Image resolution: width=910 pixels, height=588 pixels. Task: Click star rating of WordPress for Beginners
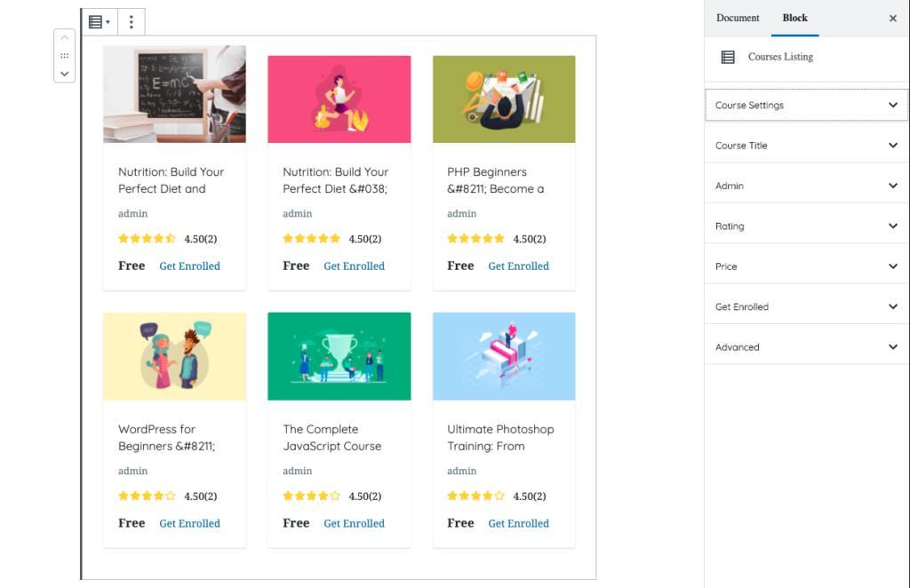tap(147, 496)
